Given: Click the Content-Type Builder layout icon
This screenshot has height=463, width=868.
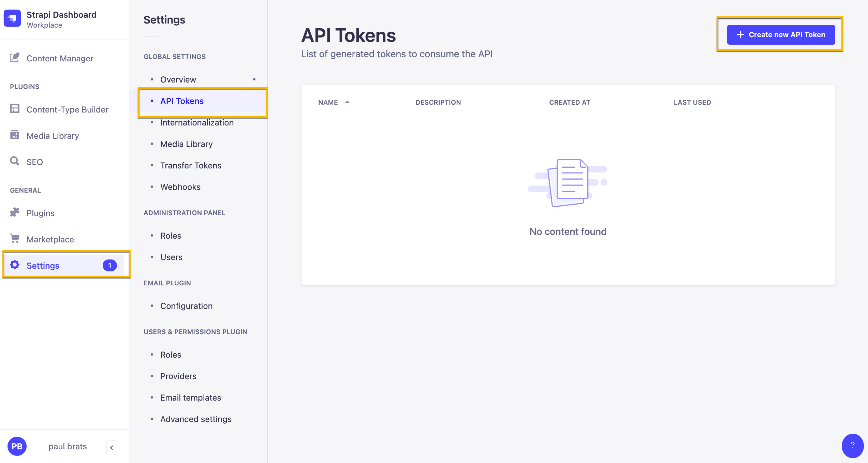Looking at the screenshot, I should pos(15,109).
